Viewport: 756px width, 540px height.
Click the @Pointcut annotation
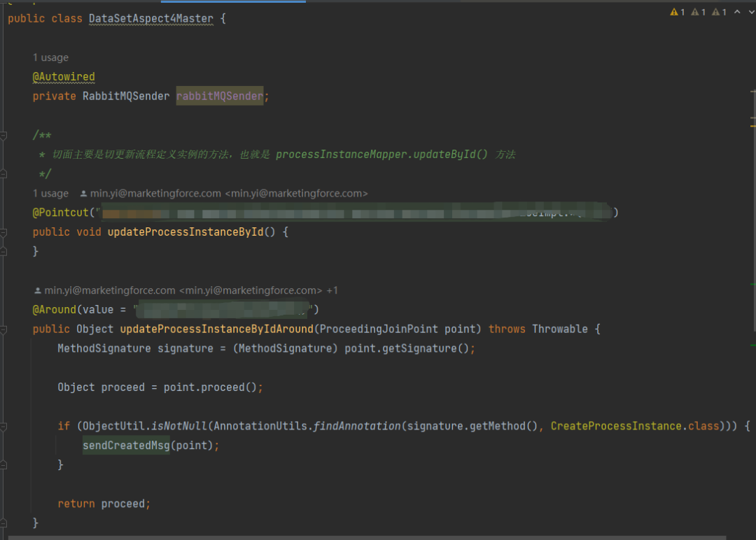(x=61, y=213)
